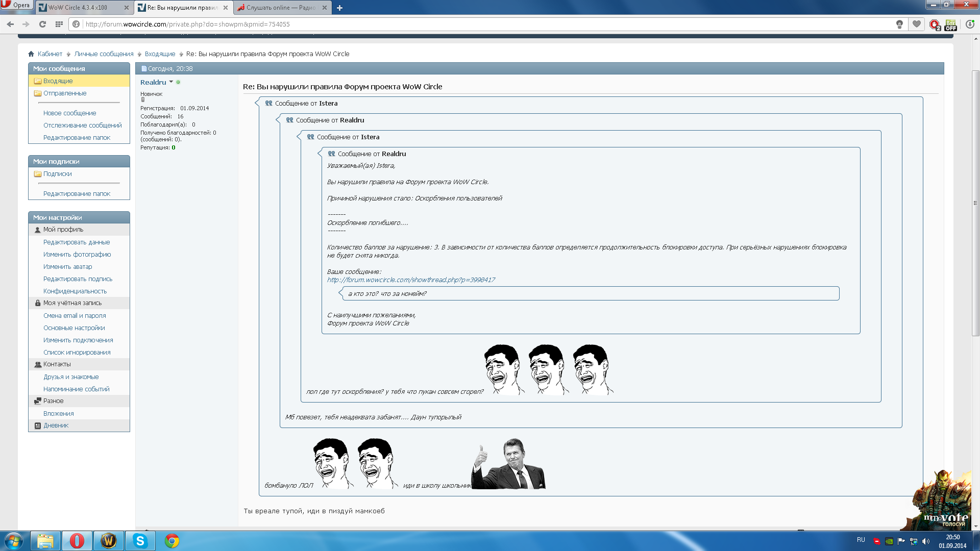Open a new browser tab
This screenshot has width=980, height=551.
pos(339,8)
